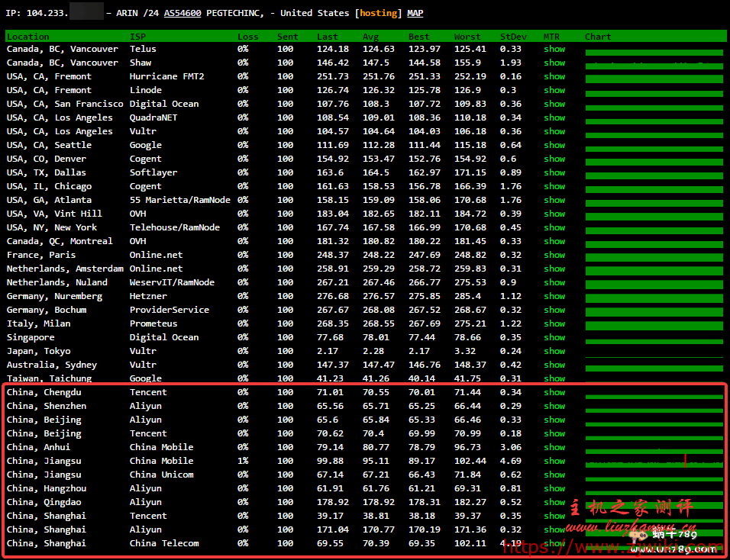Show MTR for Chengdu Tencent row
730x560 pixels.
(554, 392)
